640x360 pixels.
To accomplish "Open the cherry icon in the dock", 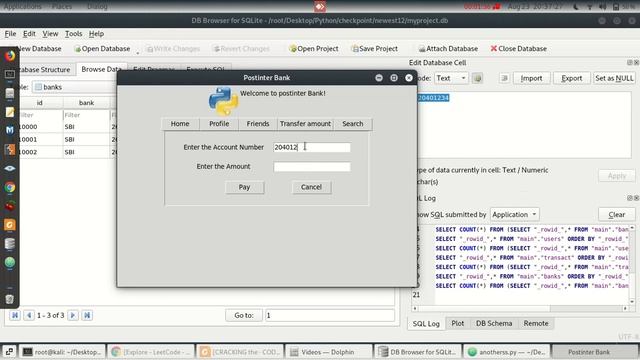I will (x=10, y=206).
